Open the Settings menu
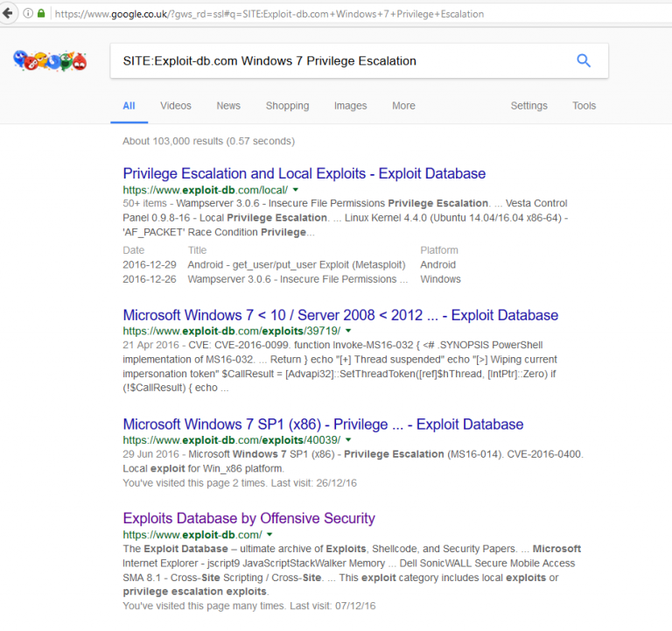The height and width of the screenshot is (631, 672). click(528, 105)
